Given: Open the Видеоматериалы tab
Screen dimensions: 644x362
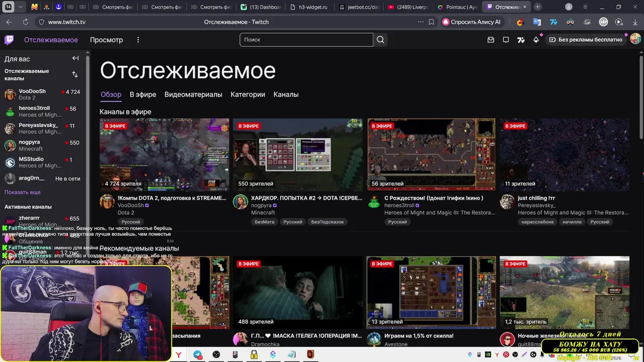Looking at the screenshot, I should [x=193, y=95].
